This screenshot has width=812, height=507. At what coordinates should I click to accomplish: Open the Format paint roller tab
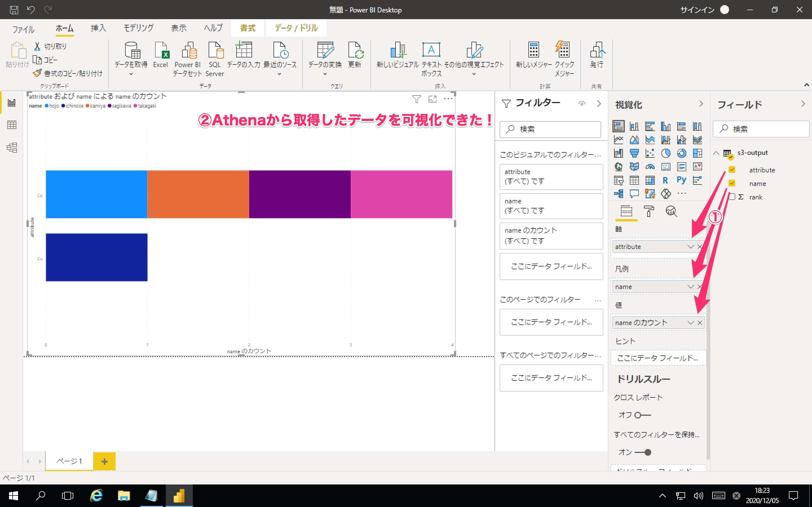[x=649, y=211]
